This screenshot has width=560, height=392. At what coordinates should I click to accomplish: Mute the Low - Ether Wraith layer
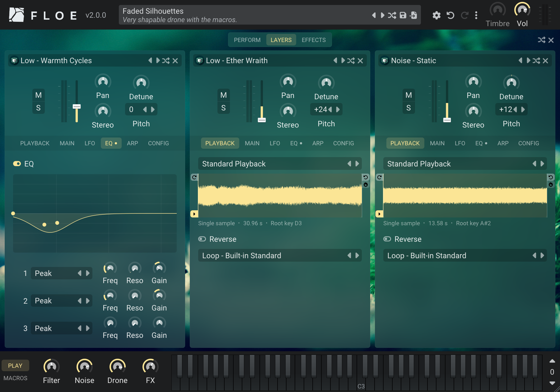(x=223, y=95)
